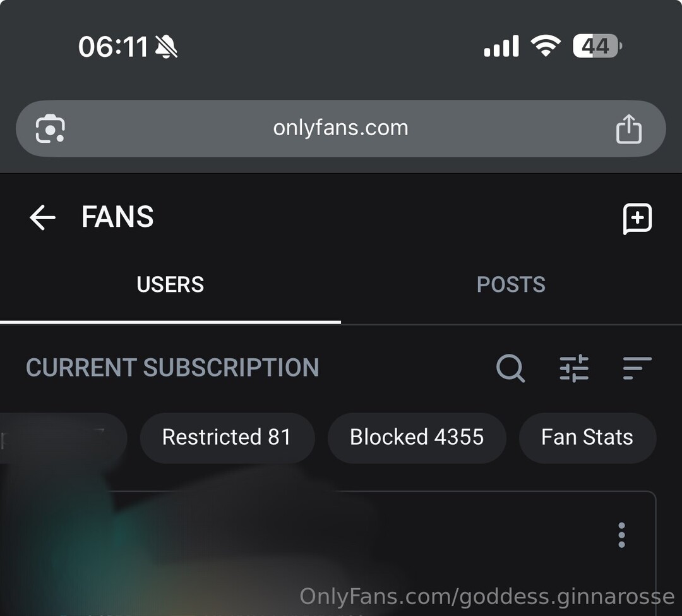The height and width of the screenshot is (616, 682).
Task: Select the Blocked 4355 filter chip
Action: pos(417,437)
